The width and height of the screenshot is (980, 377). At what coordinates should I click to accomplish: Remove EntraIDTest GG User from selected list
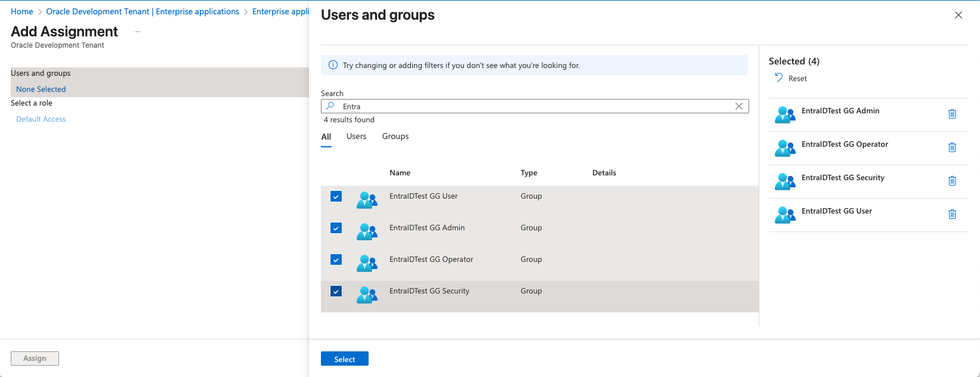click(952, 214)
